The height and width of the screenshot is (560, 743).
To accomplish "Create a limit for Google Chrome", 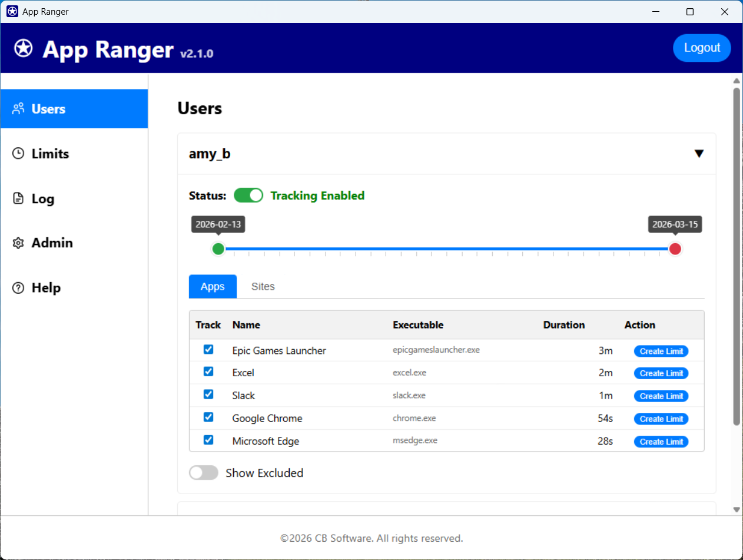I will tap(661, 419).
